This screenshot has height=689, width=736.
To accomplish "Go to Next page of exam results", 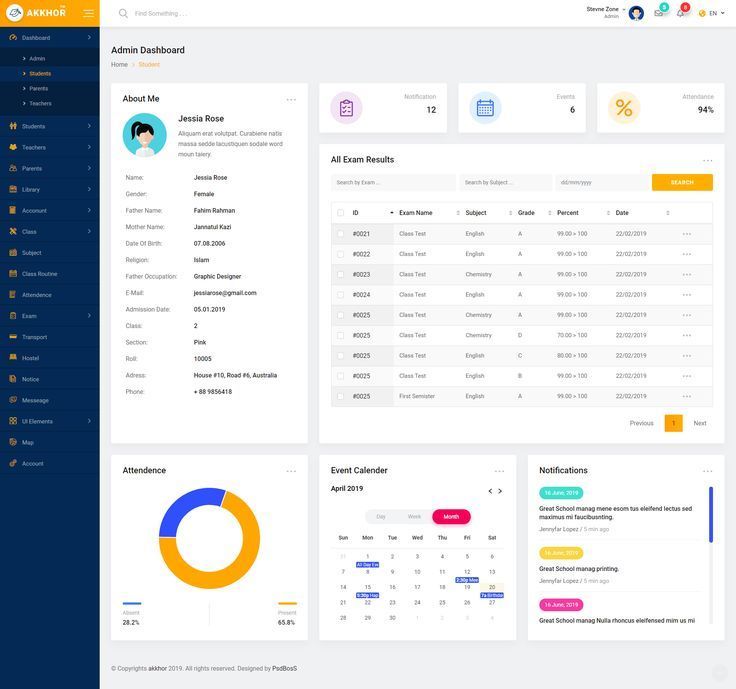I will 700,423.
